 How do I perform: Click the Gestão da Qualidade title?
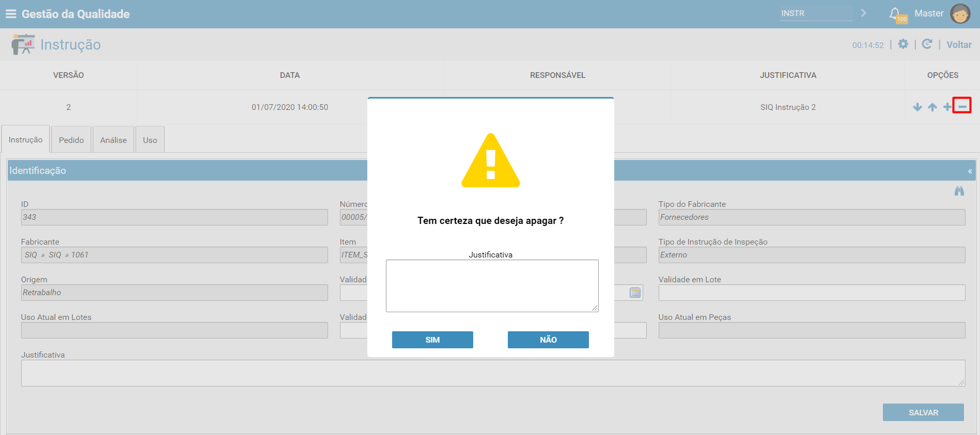[x=75, y=14]
